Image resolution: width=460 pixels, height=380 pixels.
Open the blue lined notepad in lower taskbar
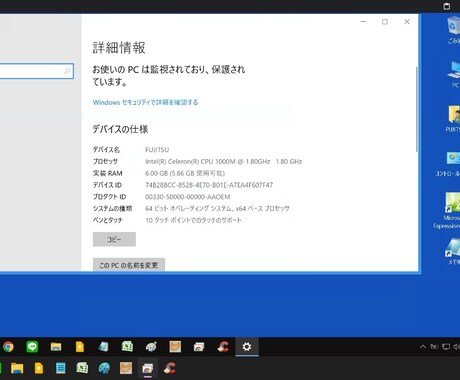pos(61,368)
